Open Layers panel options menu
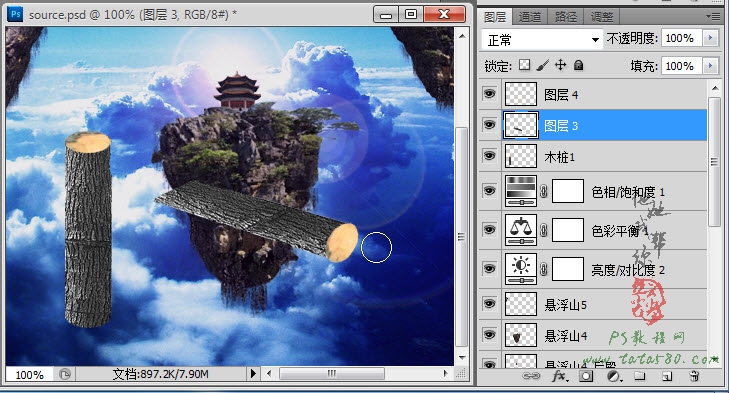Viewport: 729px width, 393px height. pyautogui.click(x=713, y=16)
